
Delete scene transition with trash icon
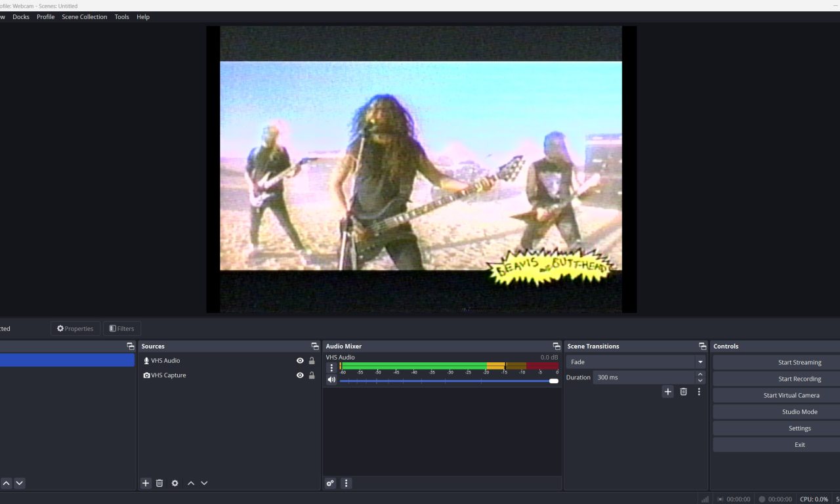[x=683, y=392]
